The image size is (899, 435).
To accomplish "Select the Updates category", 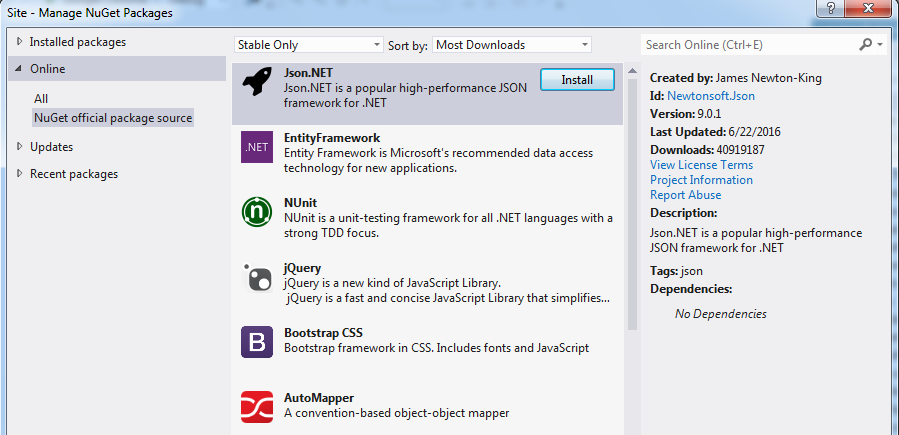I will click(52, 147).
